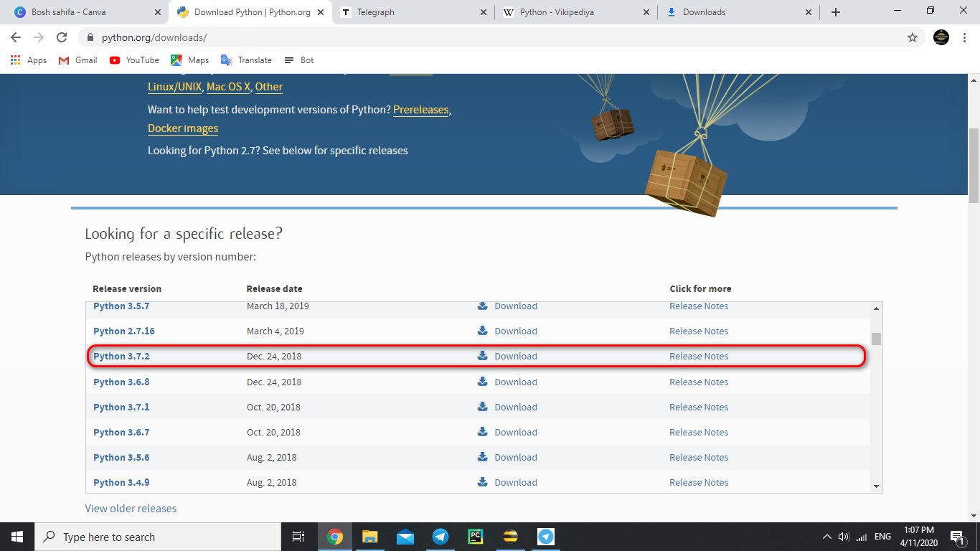Viewport: 980px width, 551px height.
Task: Click the ENG language indicator
Action: coord(882,537)
